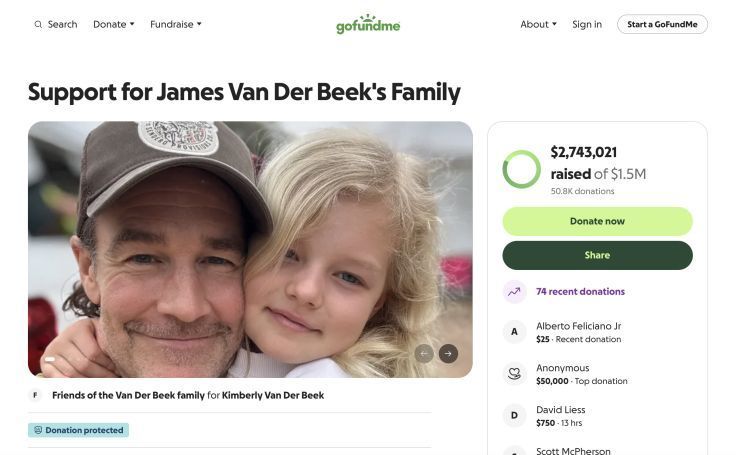
Task: Click the Donation protected badge
Action: click(78, 430)
